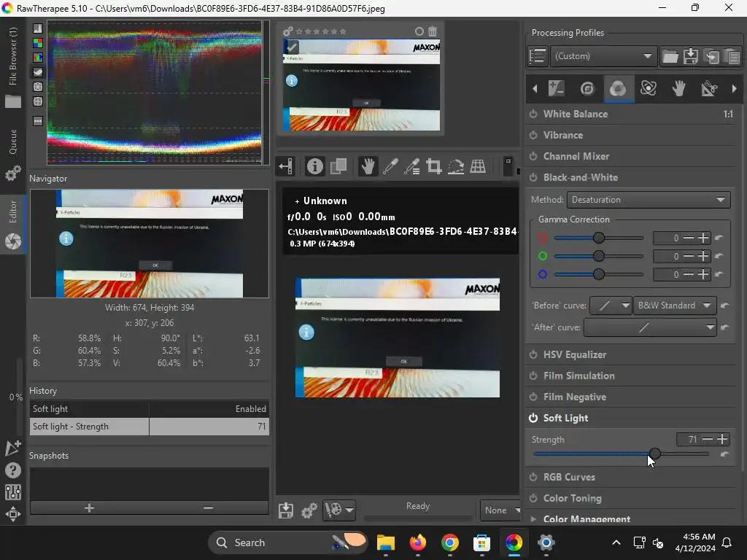
Task: Open the Detail tab icon
Action: pos(587,88)
